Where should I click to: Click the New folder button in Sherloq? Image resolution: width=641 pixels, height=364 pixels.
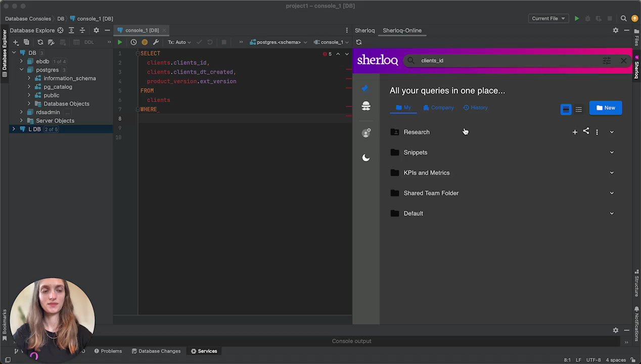coord(606,108)
